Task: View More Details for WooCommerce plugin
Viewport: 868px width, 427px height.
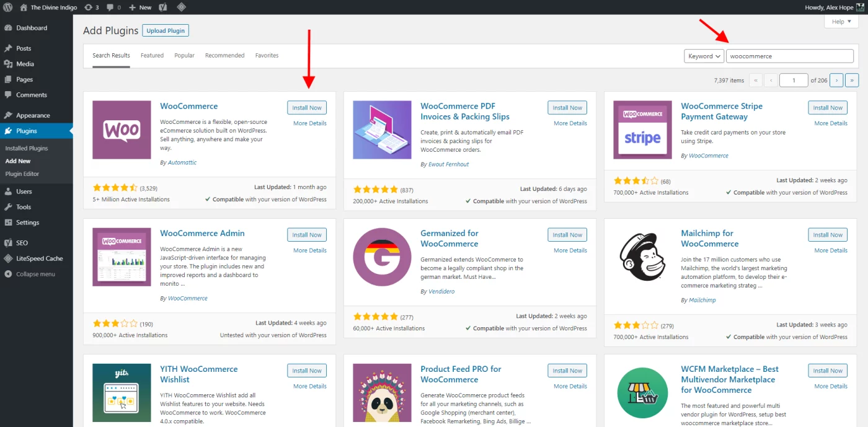Action: click(310, 123)
